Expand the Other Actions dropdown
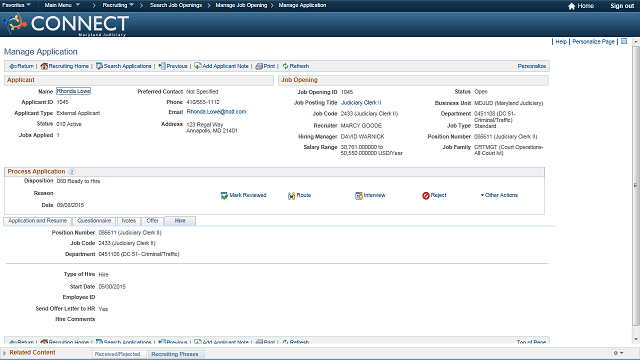The image size is (640, 360). tap(499, 195)
